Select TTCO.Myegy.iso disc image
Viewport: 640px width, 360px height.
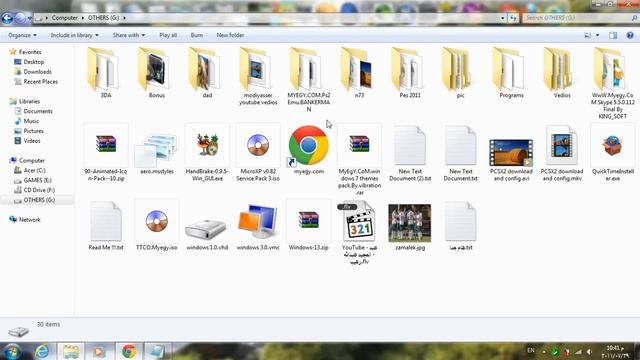click(156, 226)
